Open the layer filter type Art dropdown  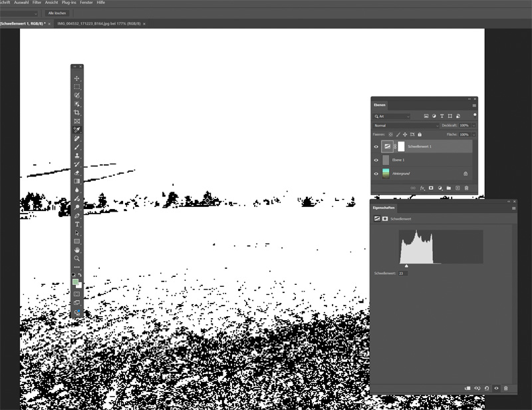(x=392, y=116)
